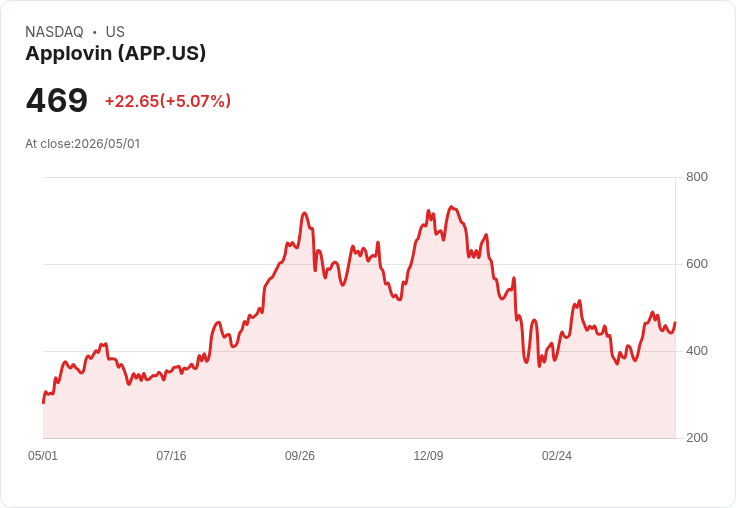Click the dot separator between NASDAQ and US
The height and width of the screenshot is (508, 736).
coord(95,32)
